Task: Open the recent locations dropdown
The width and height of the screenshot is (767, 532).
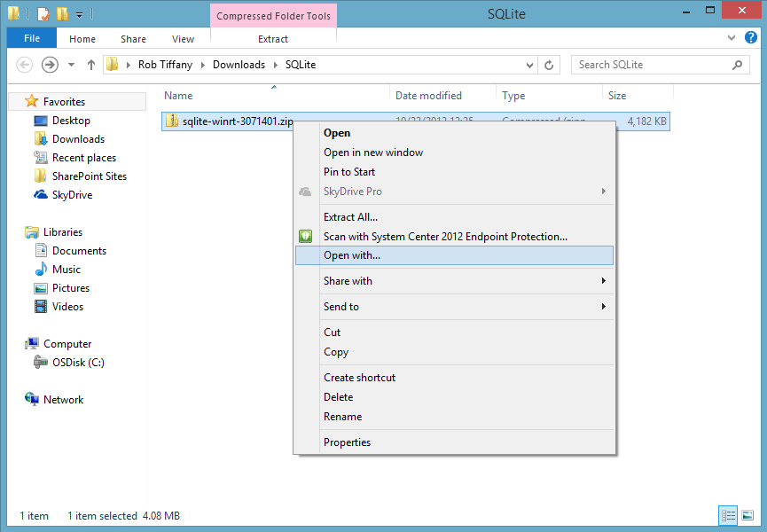Action: (72, 65)
